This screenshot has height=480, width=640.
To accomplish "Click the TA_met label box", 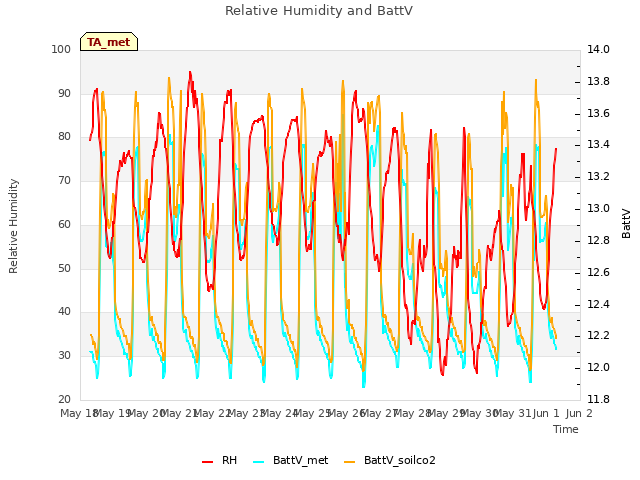I will pos(109,42).
